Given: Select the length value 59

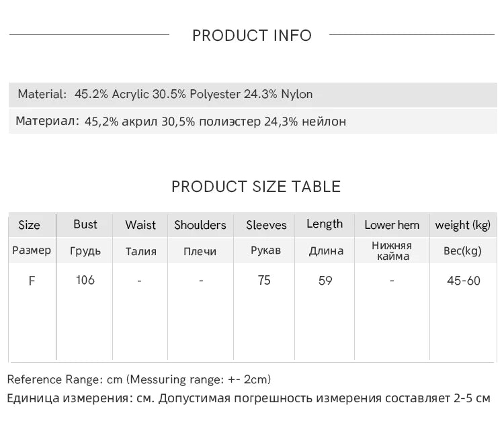Looking at the screenshot, I should 325,281.
